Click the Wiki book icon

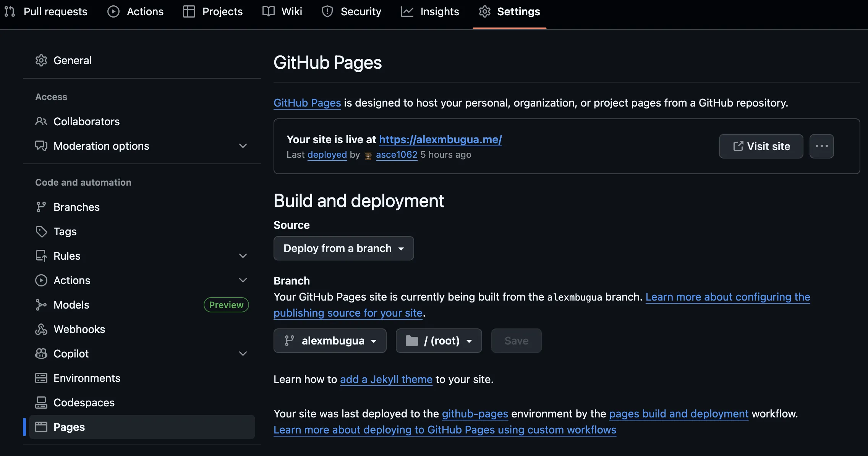point(269,11)
